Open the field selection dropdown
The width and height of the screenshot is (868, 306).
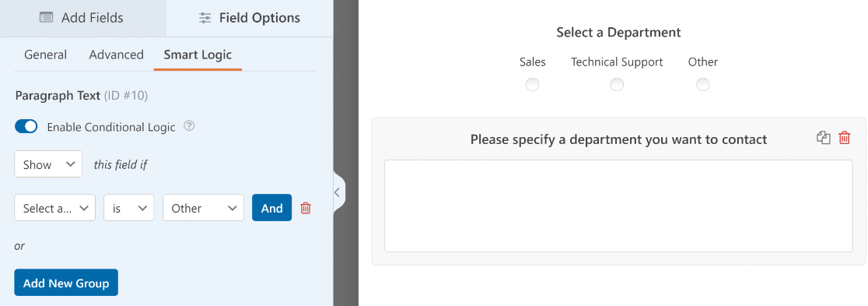[54, 208]
